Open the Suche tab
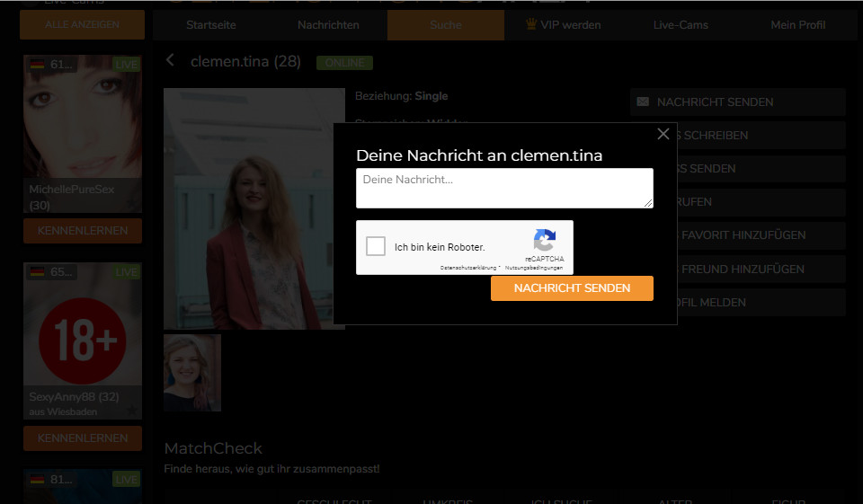The image size is (863, 504). point(446,25)
